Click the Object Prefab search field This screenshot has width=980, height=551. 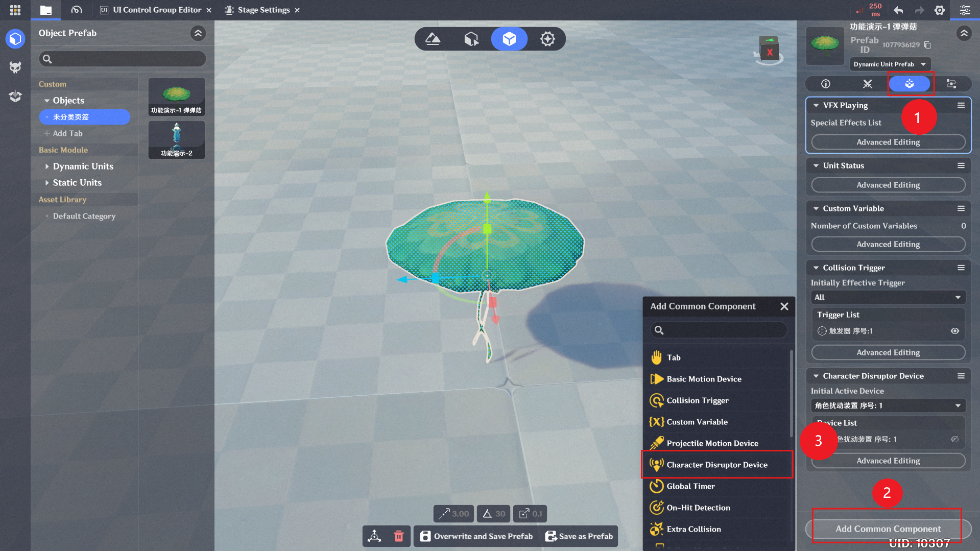[123, 59]
